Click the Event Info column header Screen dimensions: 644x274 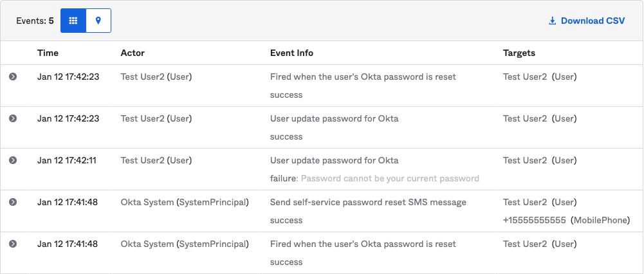[291, 53]
